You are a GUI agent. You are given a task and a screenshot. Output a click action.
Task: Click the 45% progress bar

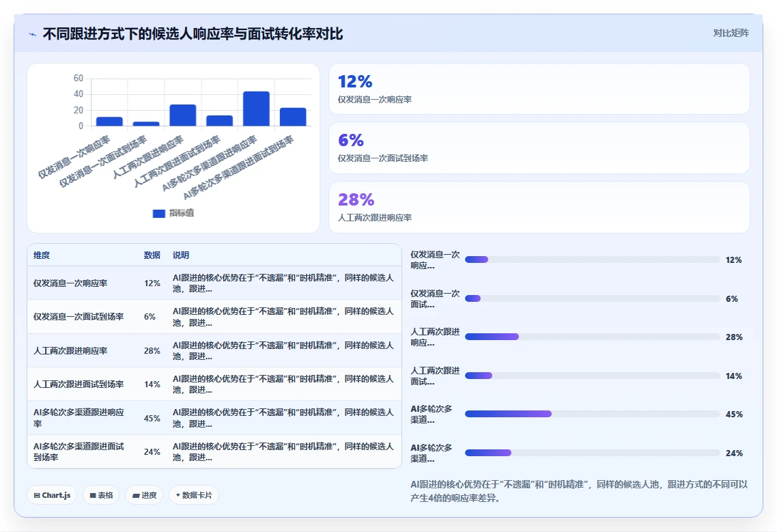(x=592, y=414)
